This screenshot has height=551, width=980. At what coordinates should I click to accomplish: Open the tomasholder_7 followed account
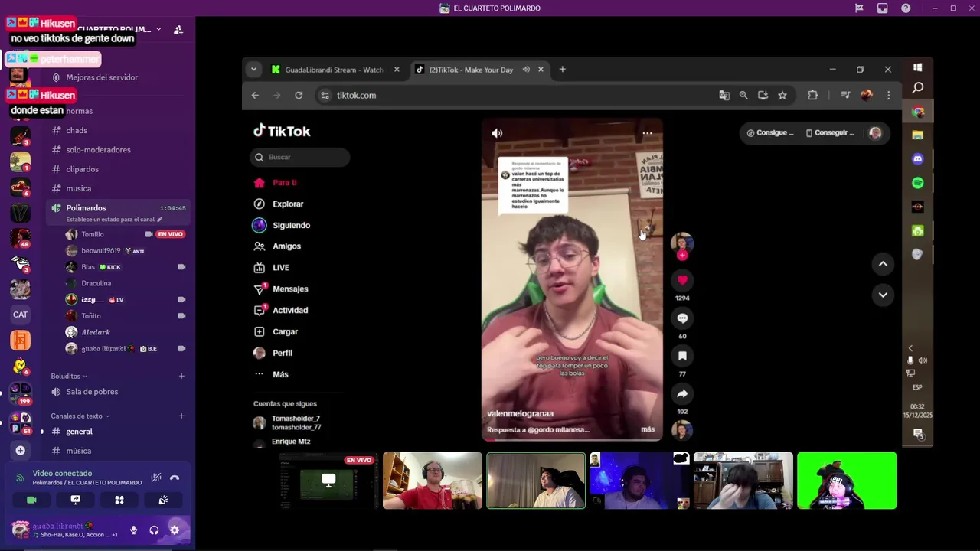click(x=296, y=422)
